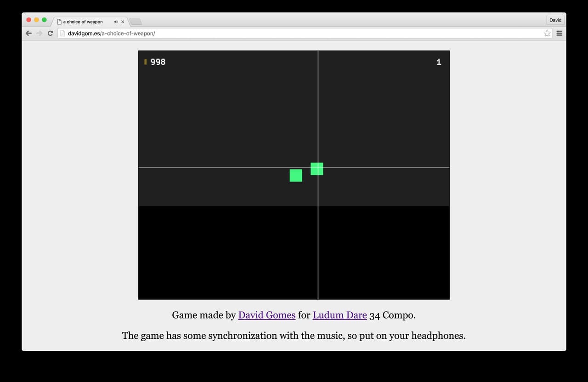Click the ammo counter reading 998
The width and height of the screenshot is (588, 382).
coord(158,62)
